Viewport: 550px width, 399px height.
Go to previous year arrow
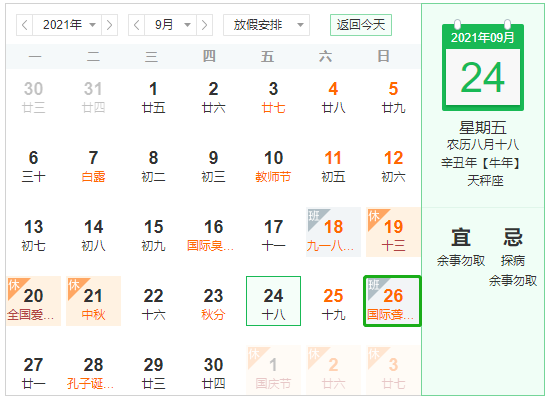(x=25, y=25)
